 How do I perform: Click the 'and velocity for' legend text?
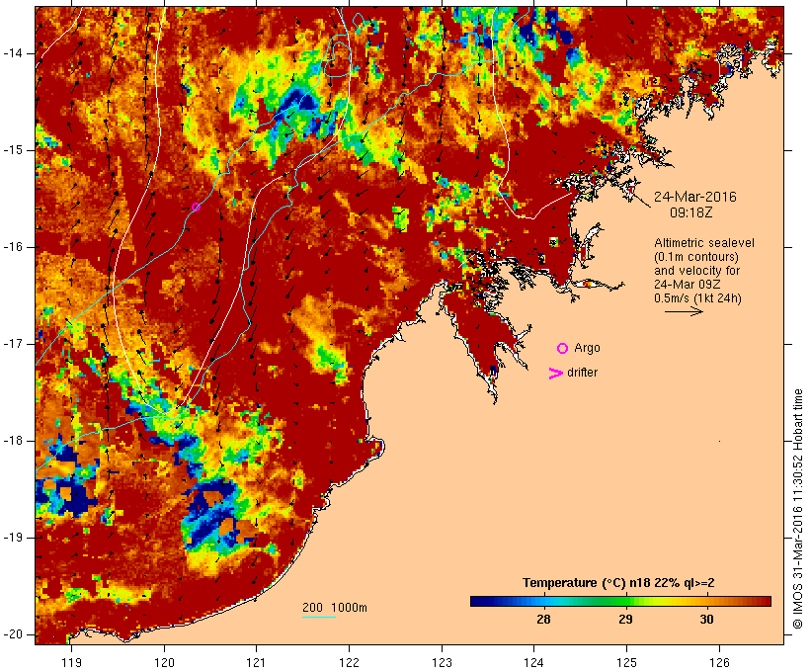[x=697, y=271]
